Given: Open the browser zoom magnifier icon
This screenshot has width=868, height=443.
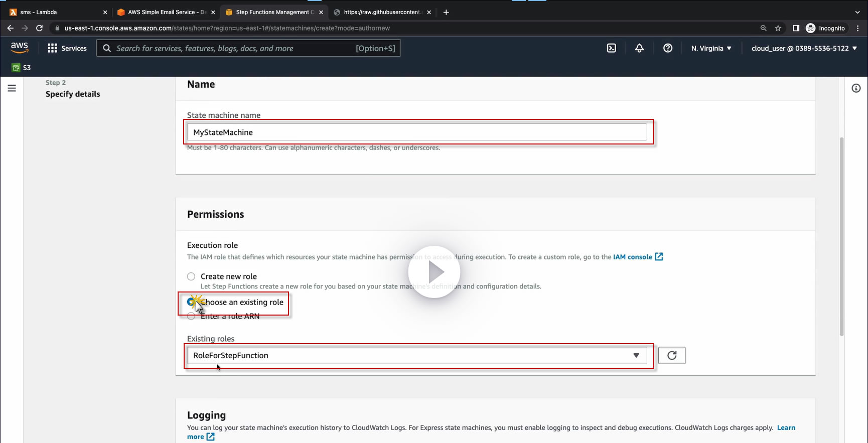Looking at the screenshot, I should point(764,28).
